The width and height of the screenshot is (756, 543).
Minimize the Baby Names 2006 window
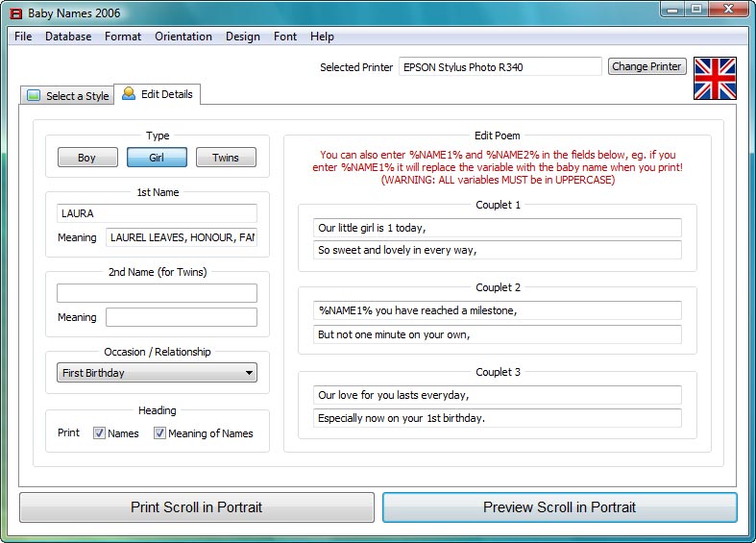(x=673, y=10)
